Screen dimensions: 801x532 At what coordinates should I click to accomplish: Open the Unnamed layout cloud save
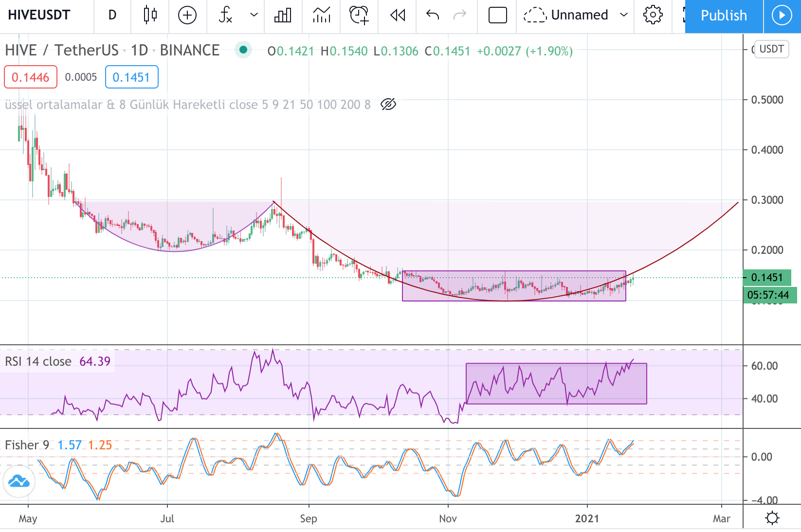tap(566, 15)
